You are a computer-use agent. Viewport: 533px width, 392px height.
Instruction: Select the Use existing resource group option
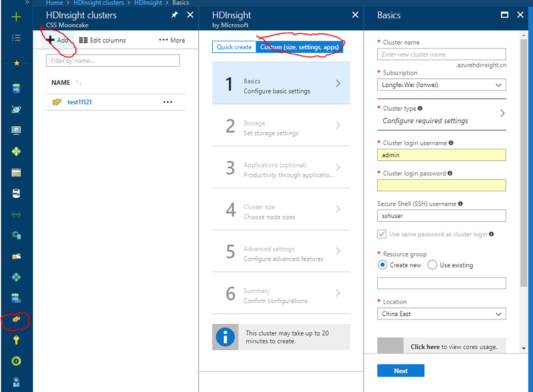pyautogui.click(x=432, y=265)
